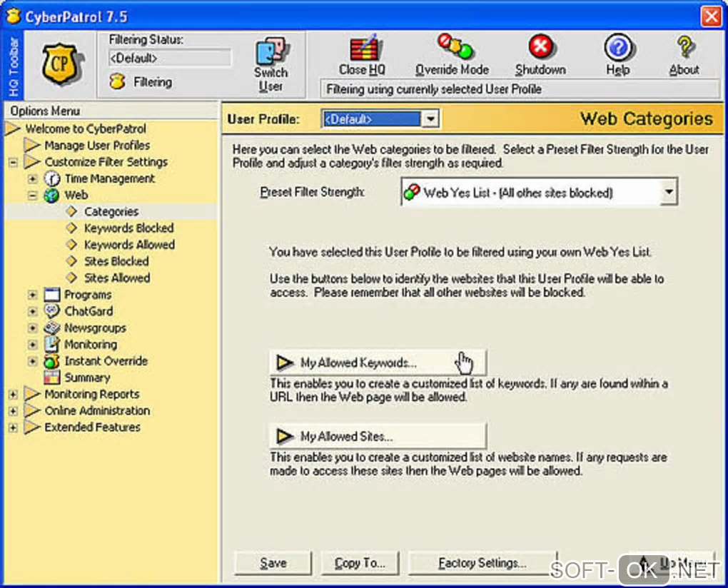The width and height of the screenshot is (728, 588).
Task: Click the Filtering Status Default field
Action: coord(170,58)
